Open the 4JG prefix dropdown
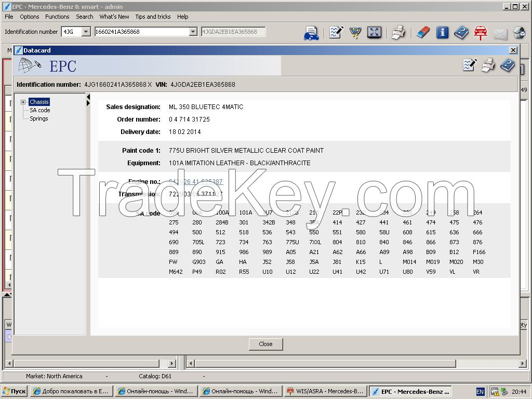 [x=86, y=32]
